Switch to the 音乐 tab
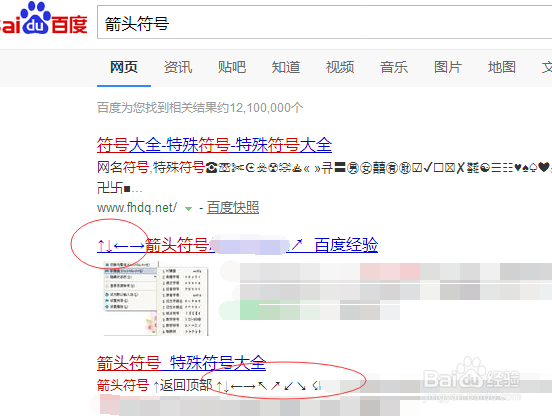552x416 pixels. (394, 67)
